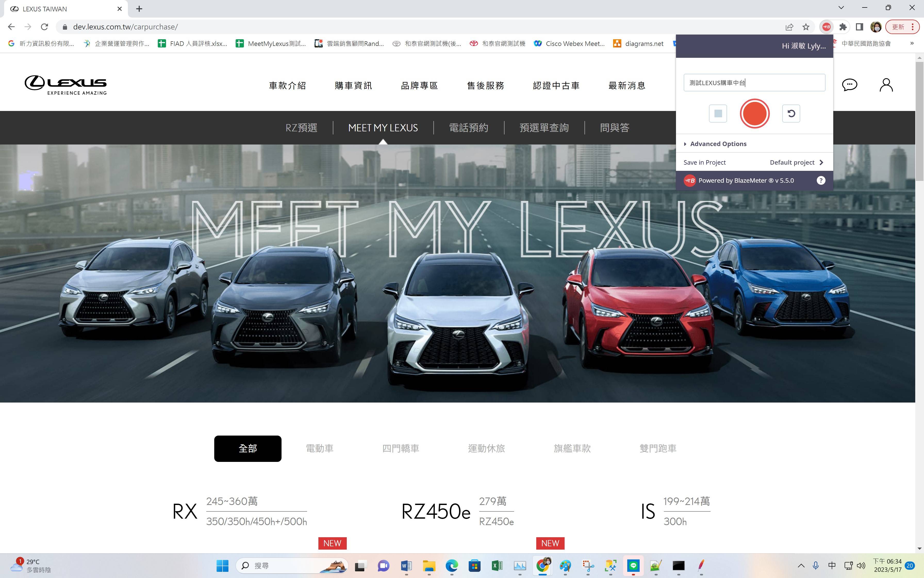Click the Lexus logo
This screenshot has width=924, height=578.
pos(66,85)
